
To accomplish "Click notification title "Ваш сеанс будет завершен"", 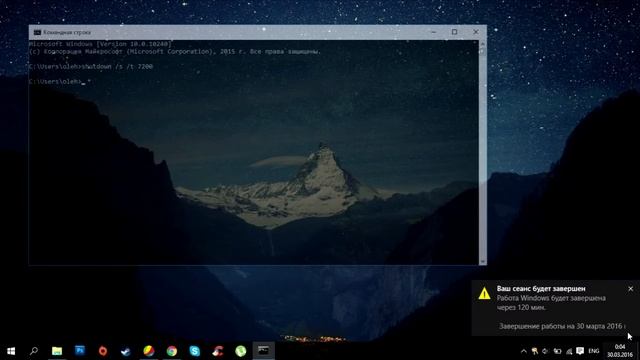I will (541, 289).
